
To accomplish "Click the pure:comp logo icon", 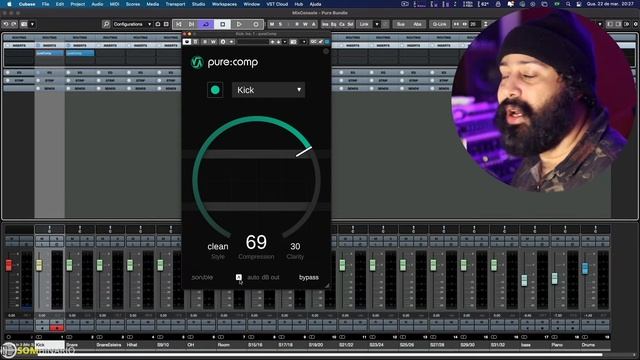I will 198,62.
